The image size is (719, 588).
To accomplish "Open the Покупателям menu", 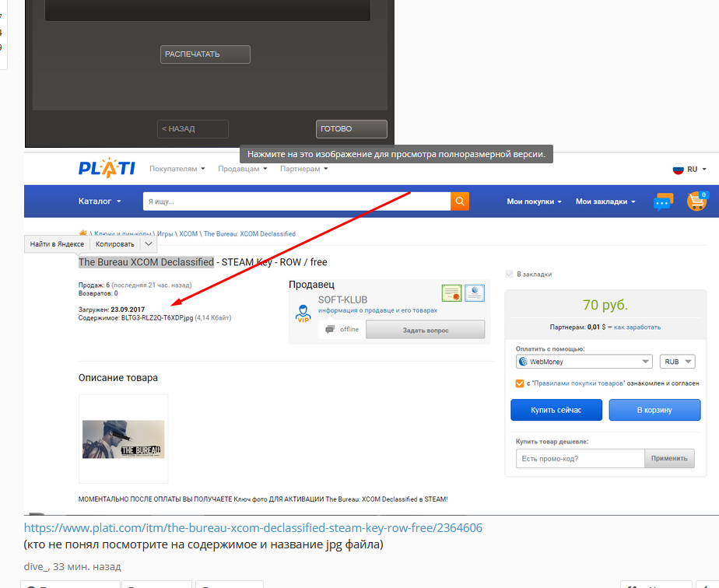I will (177, 169).
